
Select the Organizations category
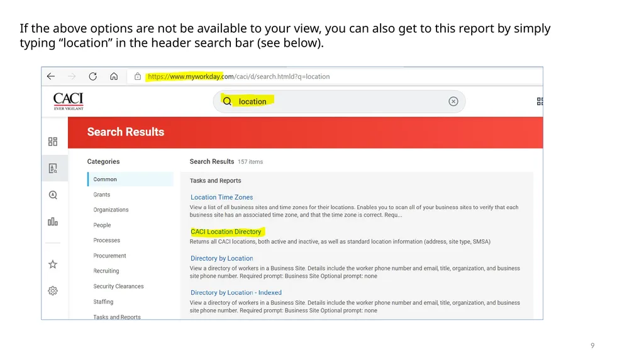pos(111,210)
